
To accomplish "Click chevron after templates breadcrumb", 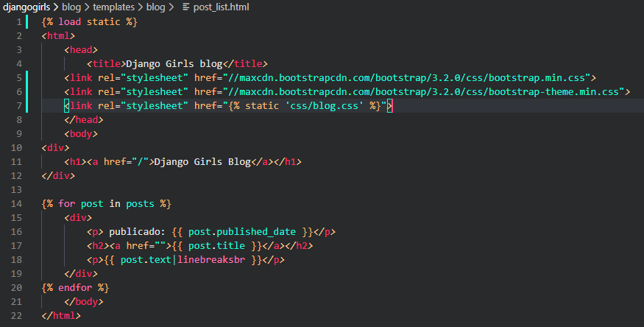I will tap(141, 7).
